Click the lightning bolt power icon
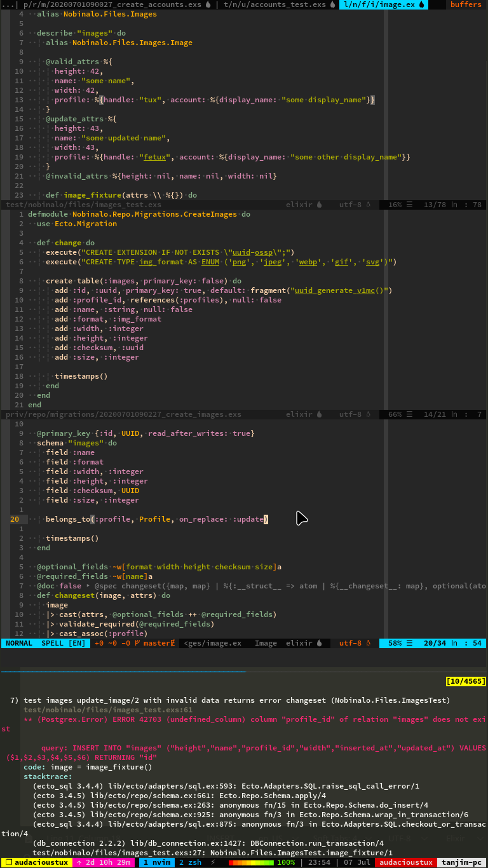The height and width of the screenshot is (868, 488). click(213, 862)
